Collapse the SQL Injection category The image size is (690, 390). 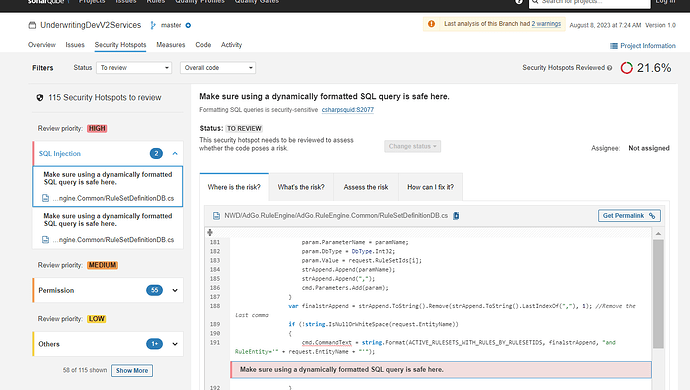tap(175, 154)
